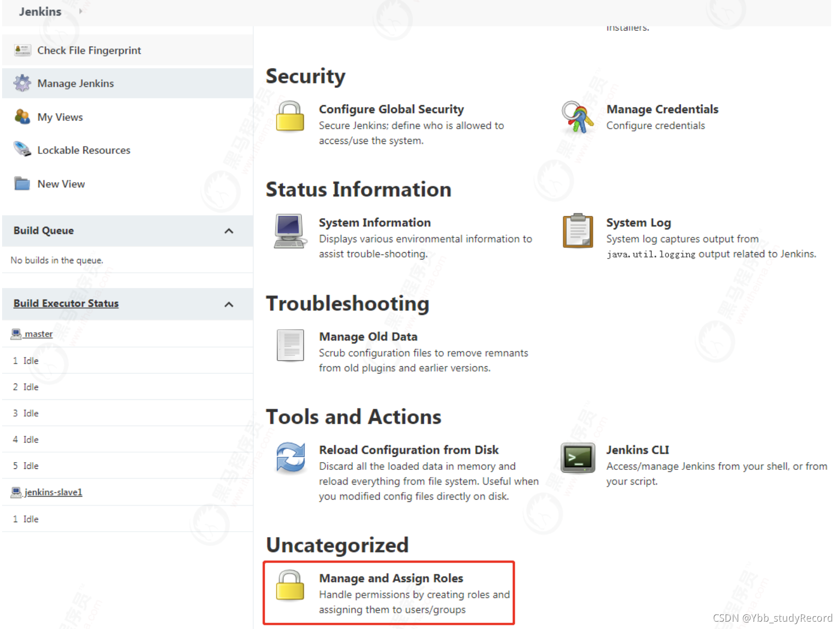Open the Build Executor Status link
The image size is (840, 629).
(x=66, y=304)
